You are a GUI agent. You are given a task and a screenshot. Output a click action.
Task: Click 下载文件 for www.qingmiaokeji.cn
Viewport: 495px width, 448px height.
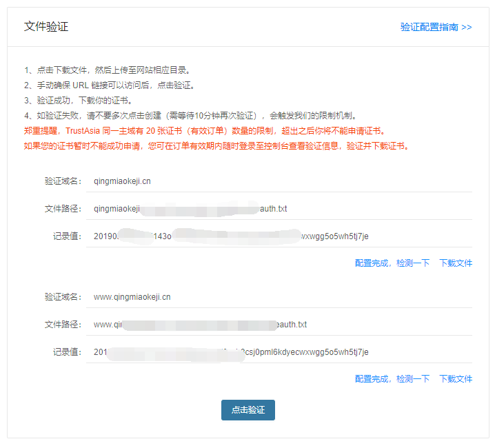pyautogui.click(x=456, y=379)
